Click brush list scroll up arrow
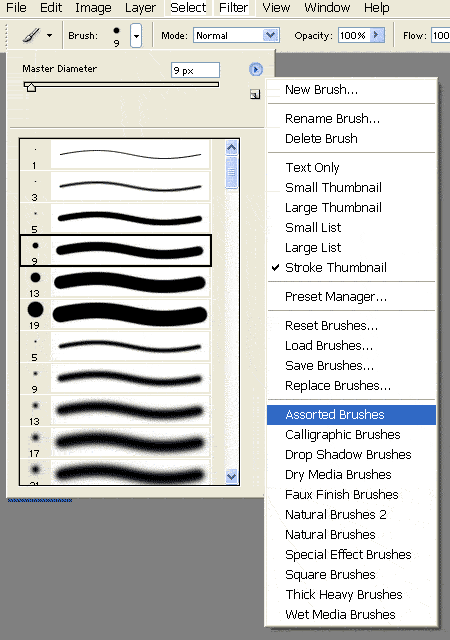 coord(232,148)
